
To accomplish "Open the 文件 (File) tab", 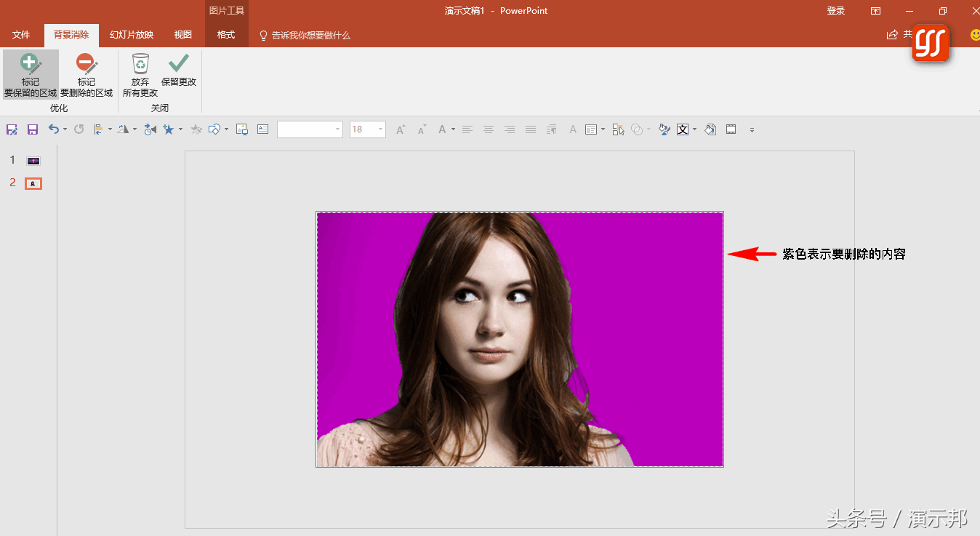I will [21, 35].
